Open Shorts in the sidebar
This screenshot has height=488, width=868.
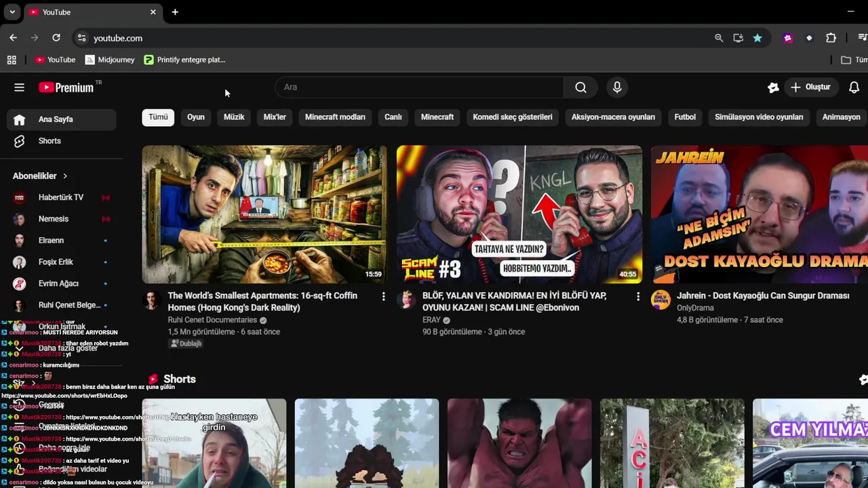point(62,141)
